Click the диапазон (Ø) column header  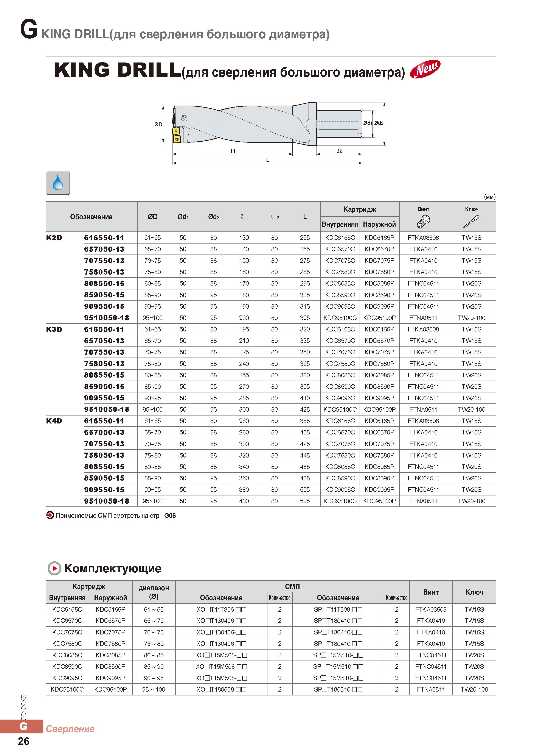[154, 592]
